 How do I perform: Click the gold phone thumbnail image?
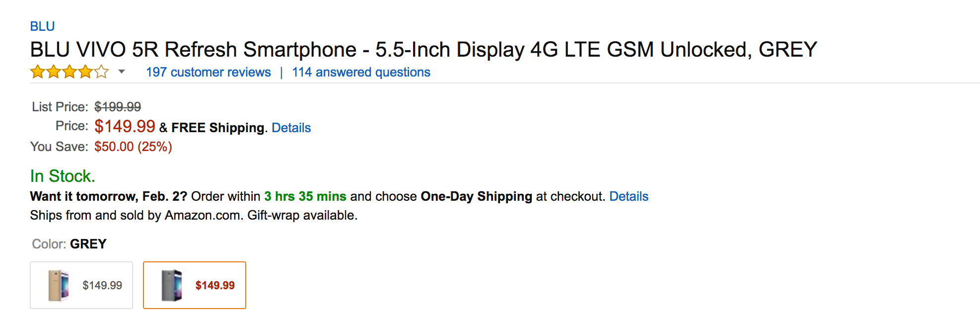pyautogui.click(x=58, y=285)
